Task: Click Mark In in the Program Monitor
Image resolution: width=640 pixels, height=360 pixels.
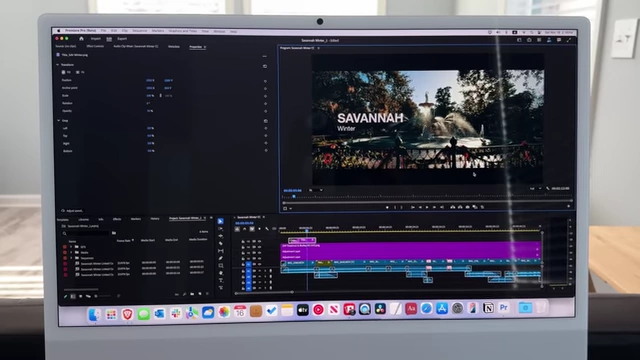Action: click(395, 207)
